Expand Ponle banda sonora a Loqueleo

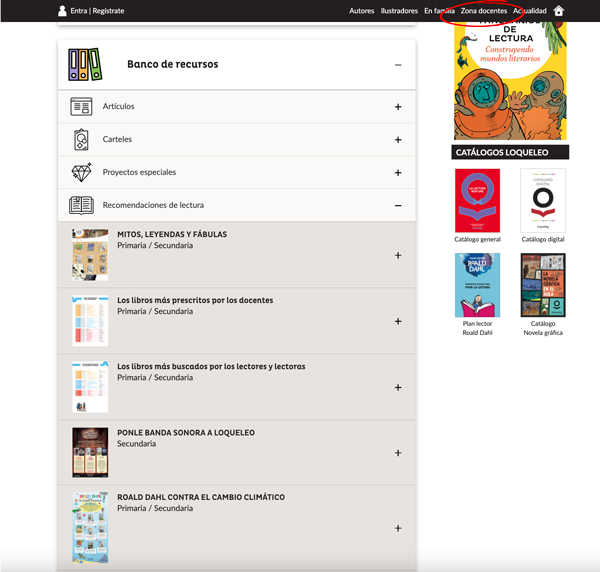pyautogui.click(x=398, y=453)
